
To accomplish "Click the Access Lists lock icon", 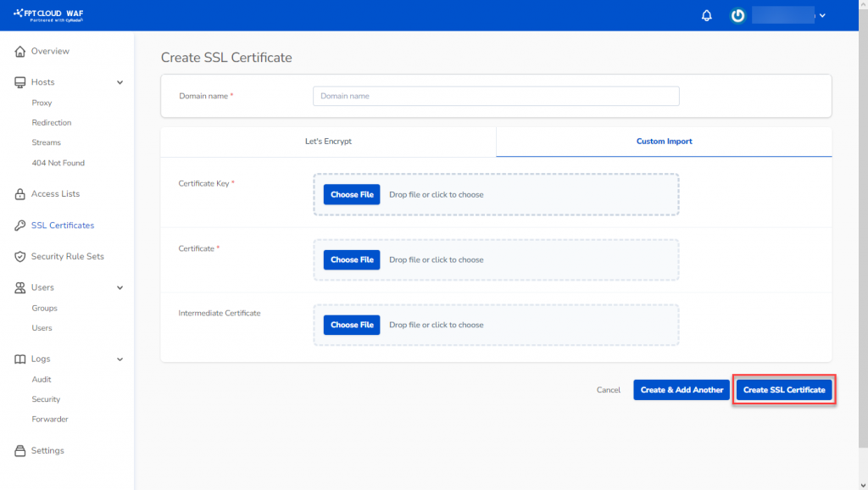I will click(20, 194).
